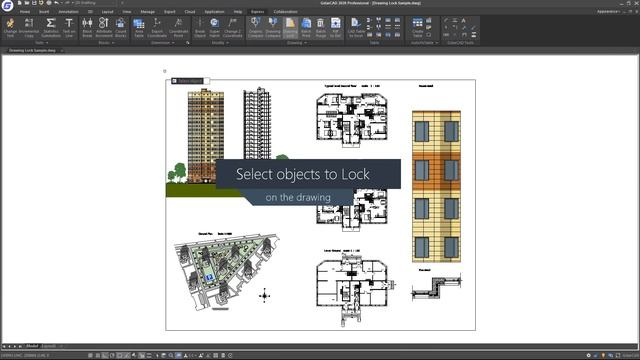Close the Drawing Lock Sample.dwg document tab
Image resolution: width=640 pixels, height=360 pixels.
(x=62, y=51)
